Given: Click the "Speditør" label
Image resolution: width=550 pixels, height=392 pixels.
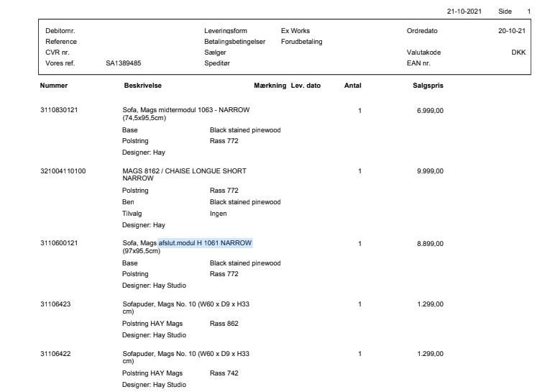Looking at the screenshot, I should tap(217, 63).
